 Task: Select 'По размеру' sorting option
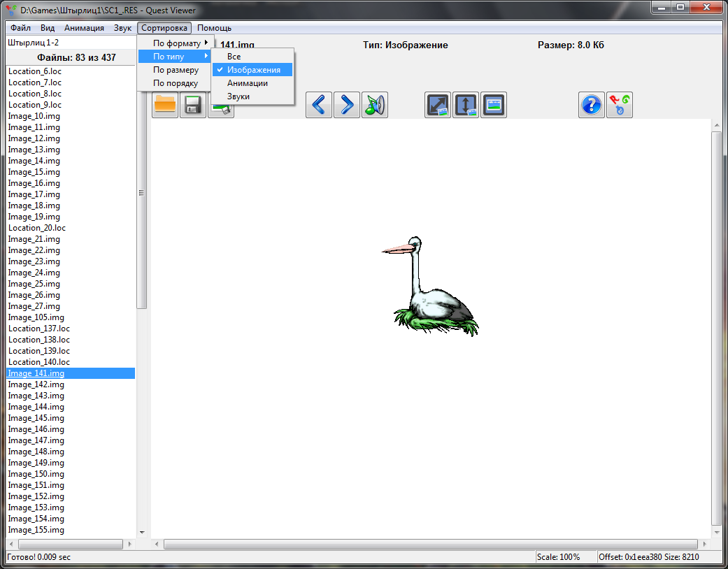tap(176, 70)
